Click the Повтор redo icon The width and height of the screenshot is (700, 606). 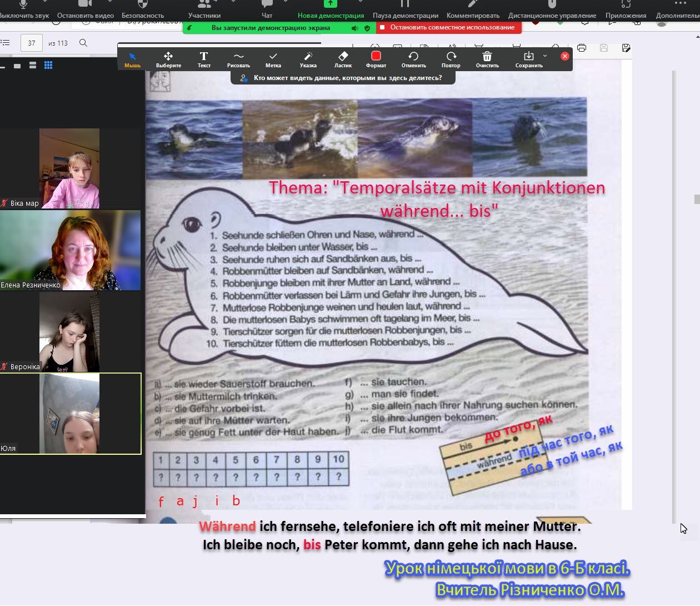coord(451,59)
